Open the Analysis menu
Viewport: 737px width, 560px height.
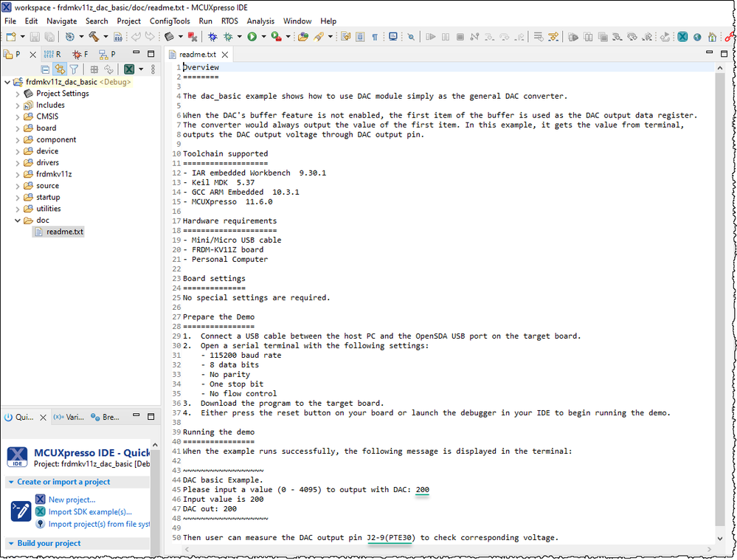(x=260, y=21)
